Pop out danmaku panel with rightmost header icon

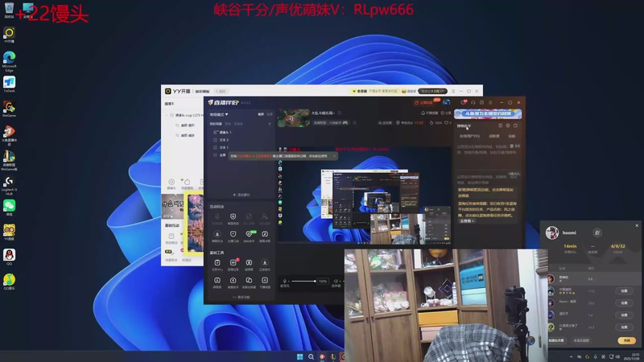tap(515, 125)
